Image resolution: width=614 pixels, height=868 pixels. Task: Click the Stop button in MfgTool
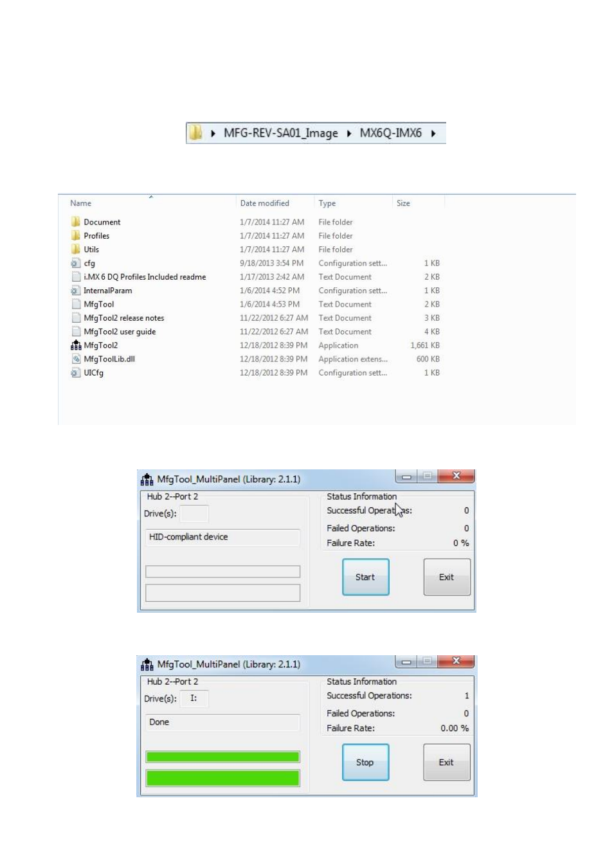click(365, 762)
